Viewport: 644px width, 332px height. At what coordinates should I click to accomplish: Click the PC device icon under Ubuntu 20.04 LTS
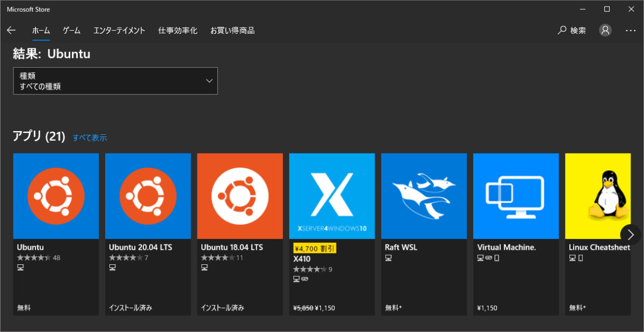click(x=112, y=268)
